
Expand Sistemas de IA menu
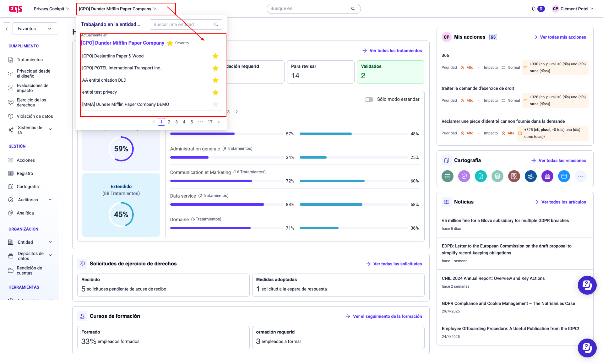[50, 129]
